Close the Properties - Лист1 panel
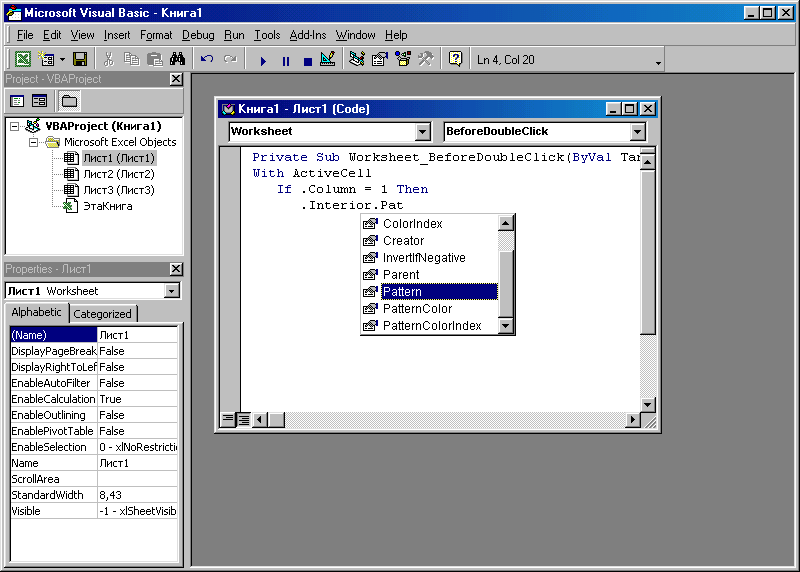 point(176,269)
